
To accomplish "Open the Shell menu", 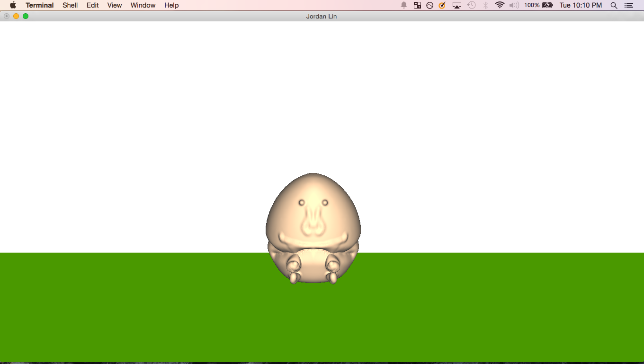I will point(70,5).
